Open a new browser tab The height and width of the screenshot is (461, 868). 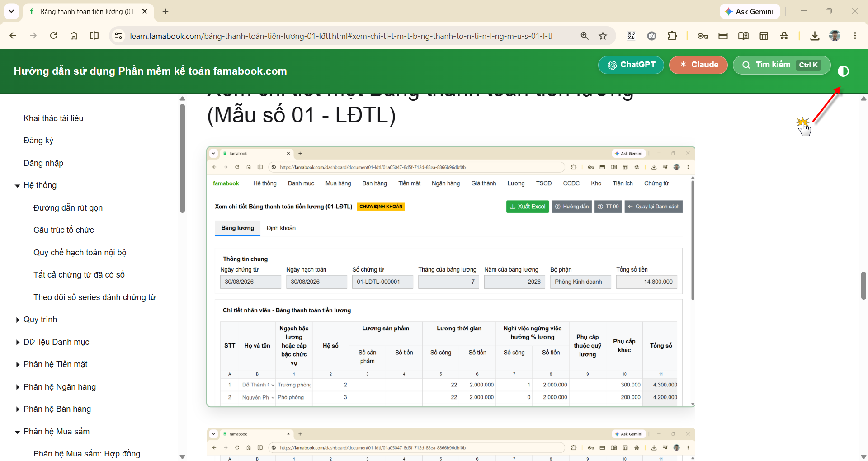165,11
